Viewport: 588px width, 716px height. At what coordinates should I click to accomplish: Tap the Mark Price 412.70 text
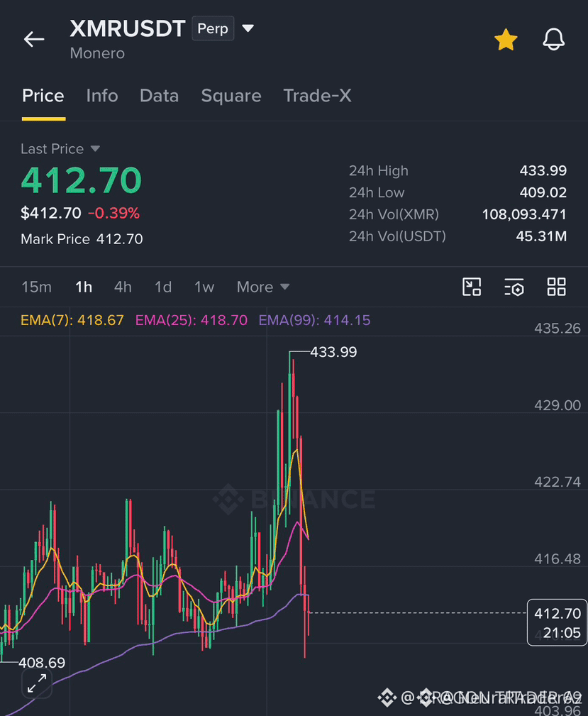(x=82, y=239)
